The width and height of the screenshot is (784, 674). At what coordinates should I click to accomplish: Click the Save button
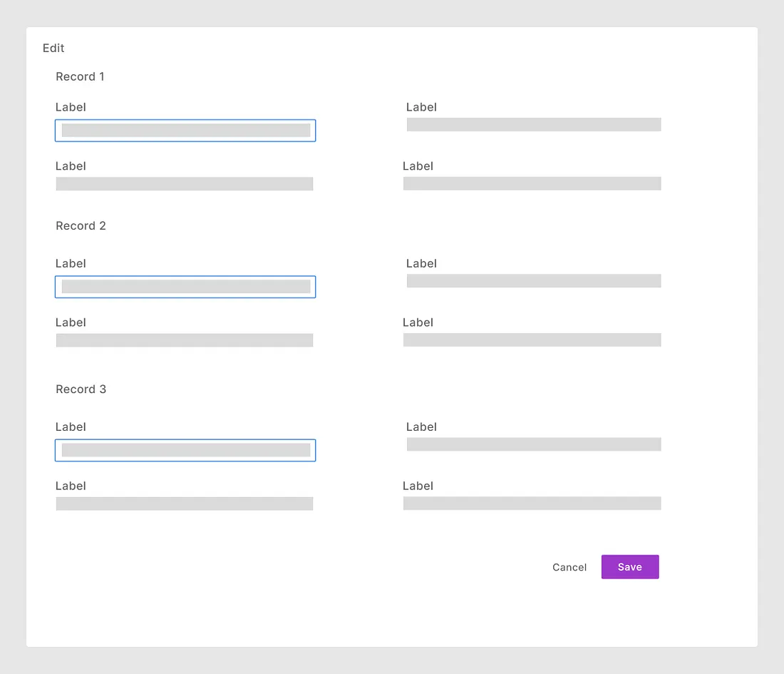point(629,567)
